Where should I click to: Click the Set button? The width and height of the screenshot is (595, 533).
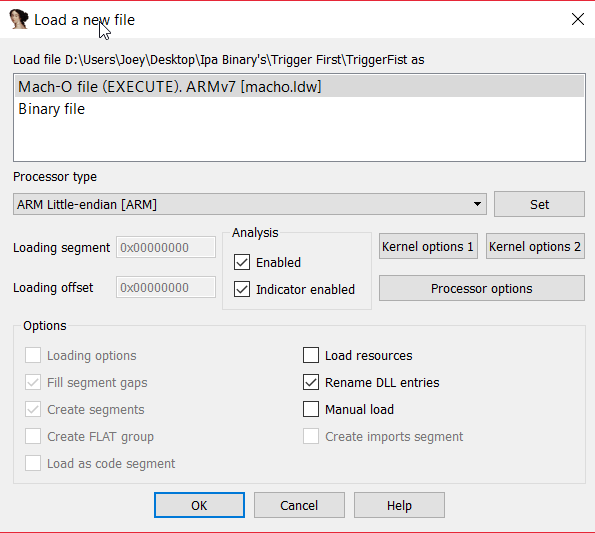[x=539, y=204]
